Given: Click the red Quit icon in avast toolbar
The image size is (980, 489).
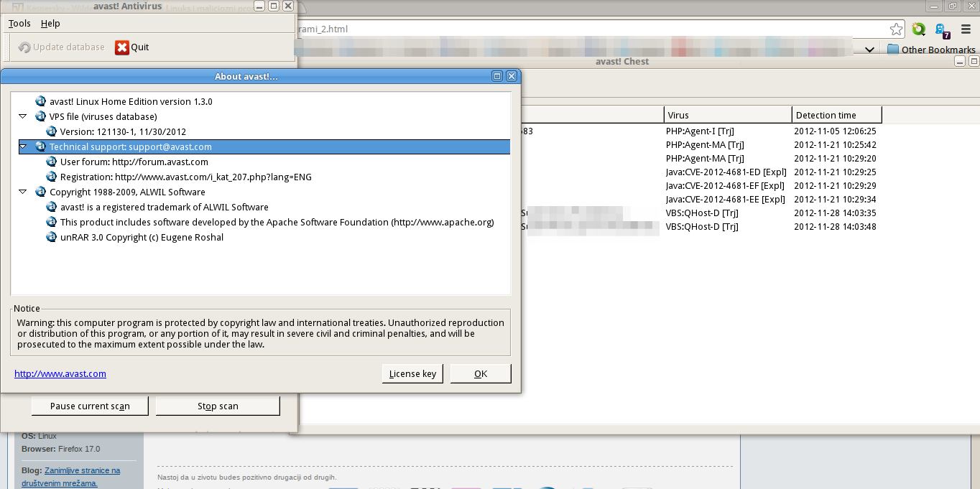Looking at the screenshot, I should 121,47.
